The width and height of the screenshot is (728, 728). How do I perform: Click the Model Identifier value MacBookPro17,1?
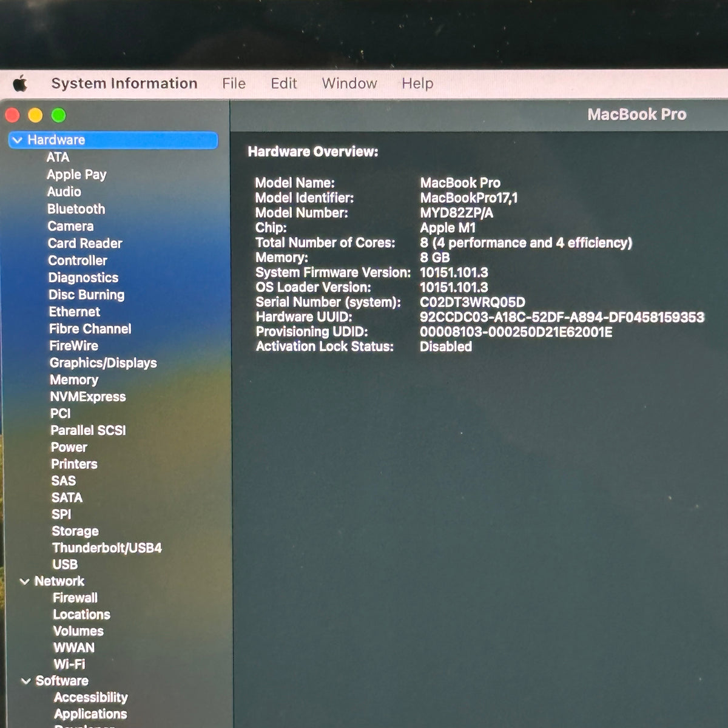[x=469, y=198]
